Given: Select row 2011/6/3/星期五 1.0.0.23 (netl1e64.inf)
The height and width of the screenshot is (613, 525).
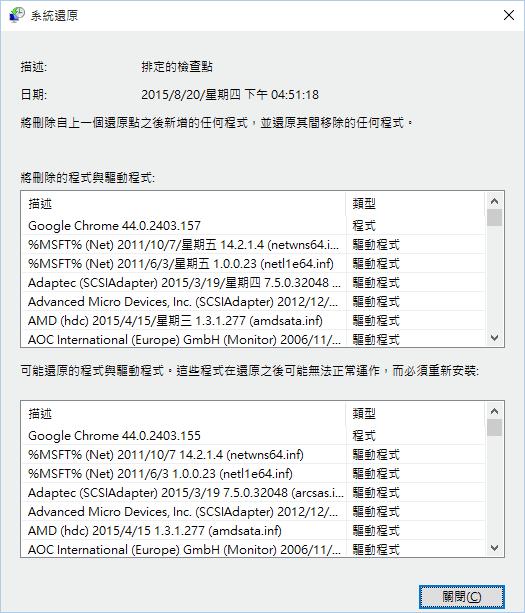Looking at the screenshot, I should tap(253, 264).
